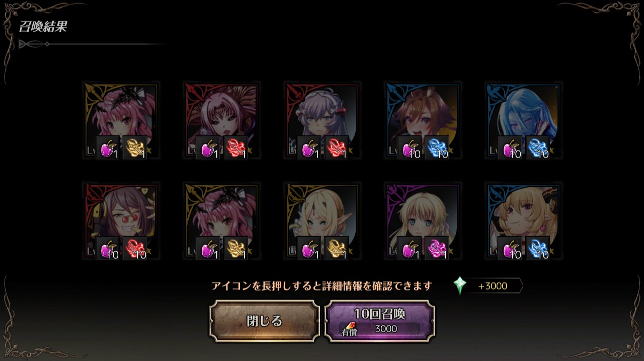Click the blue wing icon on the bottom-right card

[x=538, y=248]
